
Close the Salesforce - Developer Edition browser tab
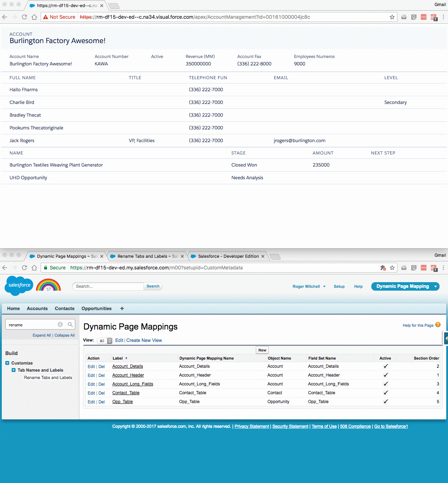tap(263, 256)
